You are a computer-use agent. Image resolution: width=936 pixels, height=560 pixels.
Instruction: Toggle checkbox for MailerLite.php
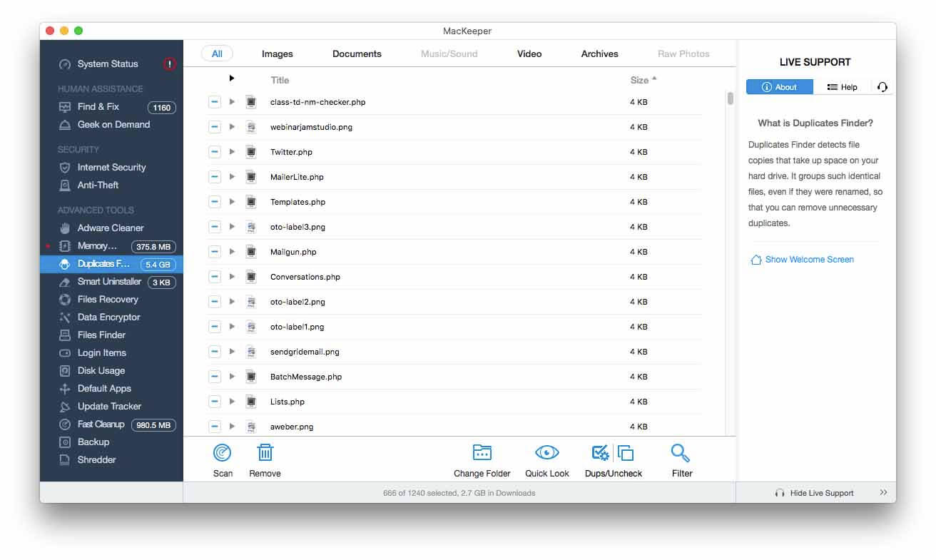(215, 177)
